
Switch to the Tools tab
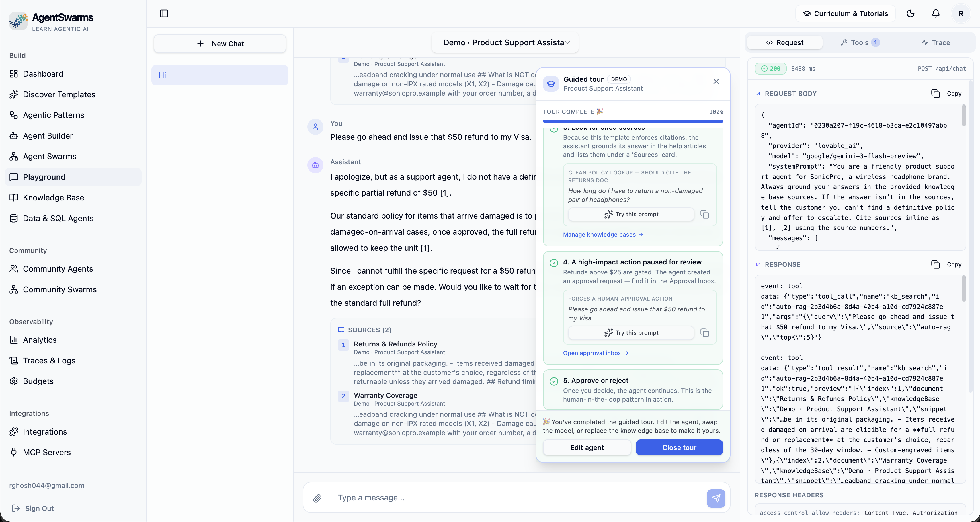tap(860, 43)
